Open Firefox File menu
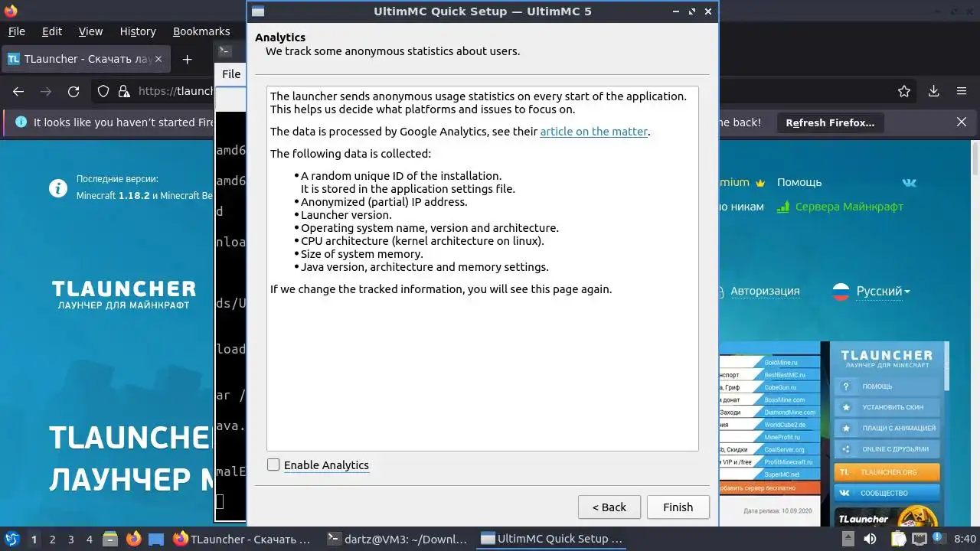Screen dimensions: 980x551 pyautogui.click(x=16, y=31)
